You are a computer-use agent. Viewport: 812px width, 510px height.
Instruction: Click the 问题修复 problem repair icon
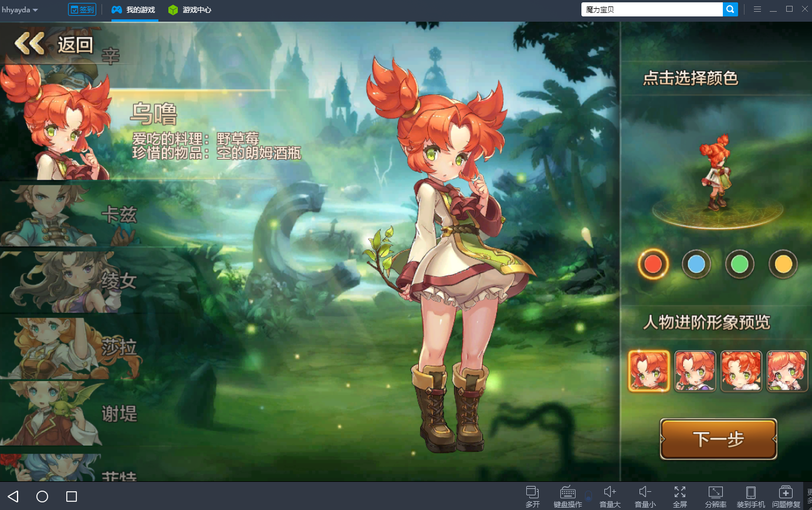pyautogui.click(x=786, y=496)
